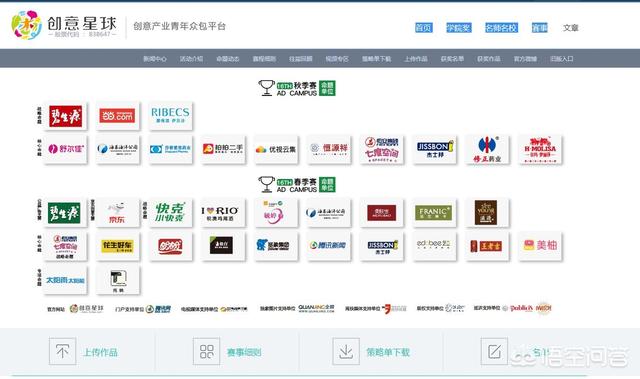Click the 赛事细则 grid icon
Image resolution: width=640 pixels, height=379 pixels.
coord(207,351)
